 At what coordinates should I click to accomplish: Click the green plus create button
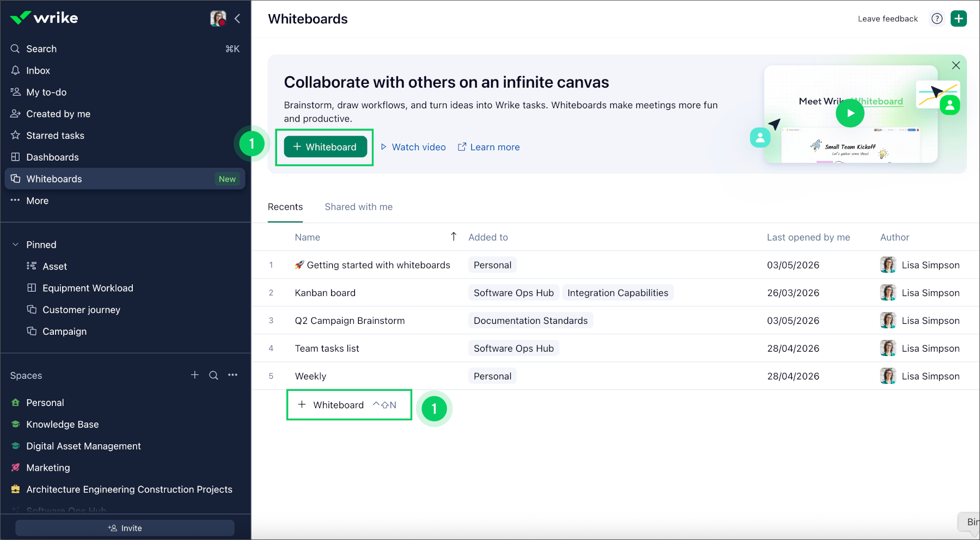tap(959, 19)
